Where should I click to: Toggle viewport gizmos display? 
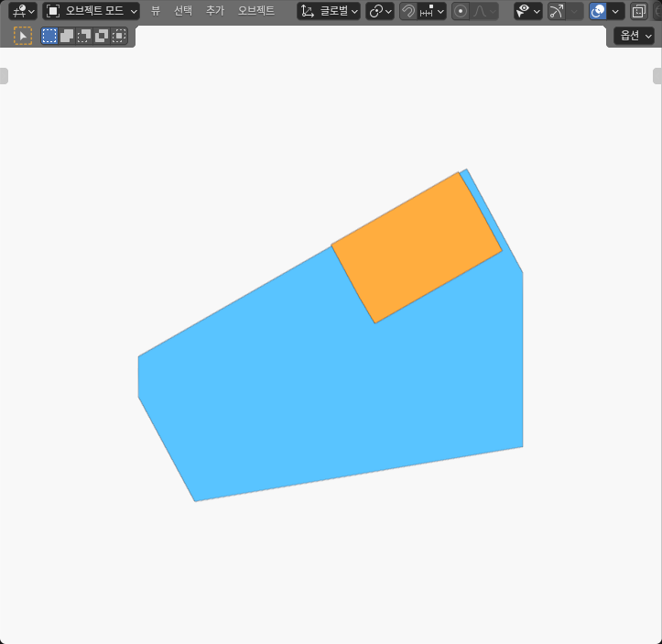(557, 11)
